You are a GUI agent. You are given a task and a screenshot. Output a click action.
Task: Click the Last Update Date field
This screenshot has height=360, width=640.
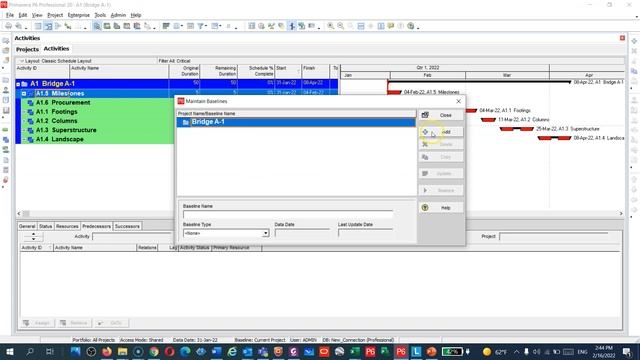pos(366,233)
